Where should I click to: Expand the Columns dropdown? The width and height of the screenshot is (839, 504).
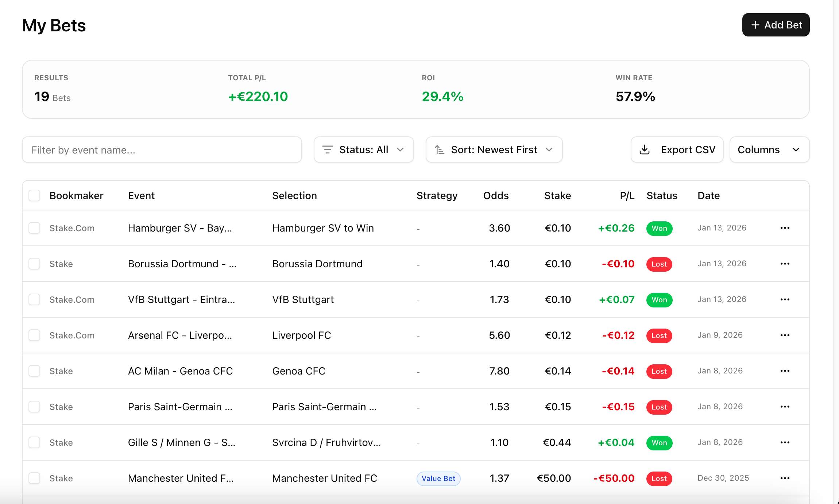point(769,150)
